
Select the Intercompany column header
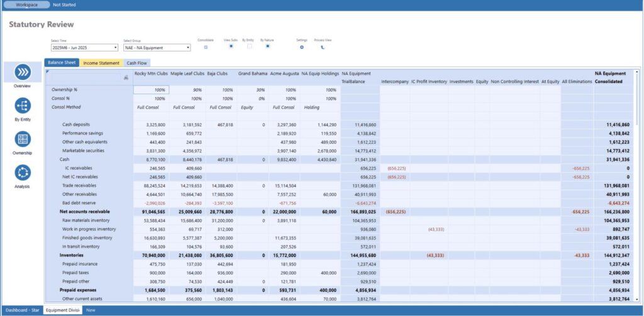click(394, 82)
